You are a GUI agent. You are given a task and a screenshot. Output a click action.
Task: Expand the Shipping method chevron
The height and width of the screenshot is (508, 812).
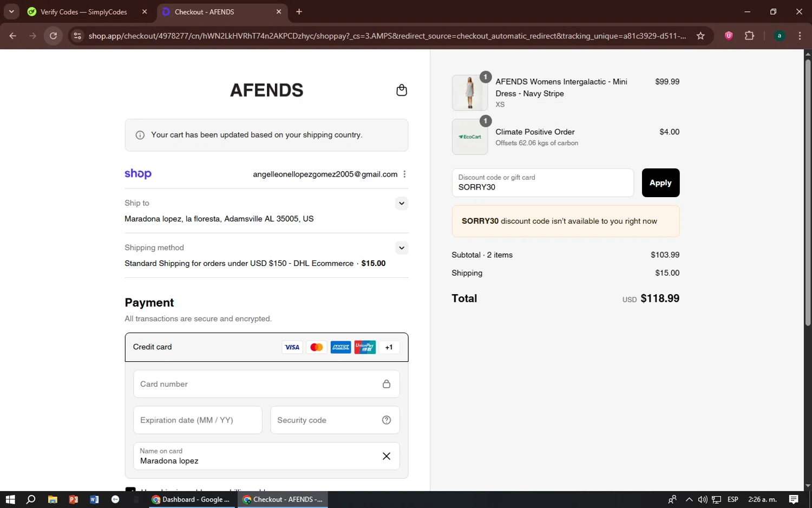tap(401, 248)
